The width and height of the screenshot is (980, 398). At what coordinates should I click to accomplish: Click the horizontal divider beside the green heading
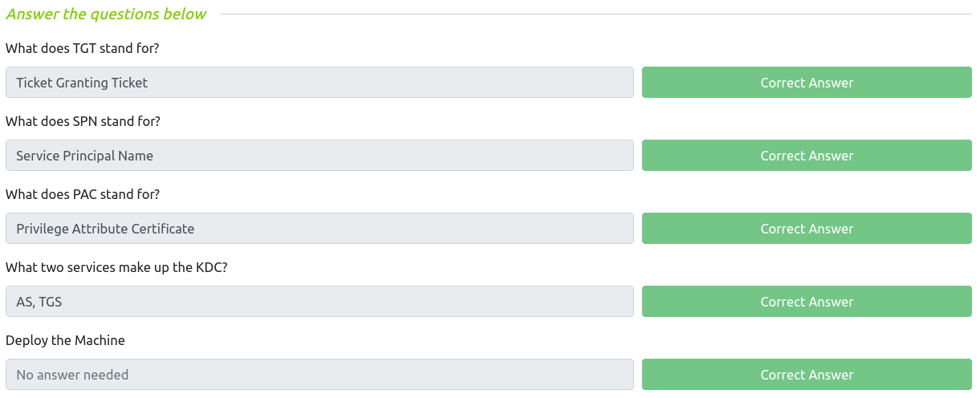coord(594,14)
